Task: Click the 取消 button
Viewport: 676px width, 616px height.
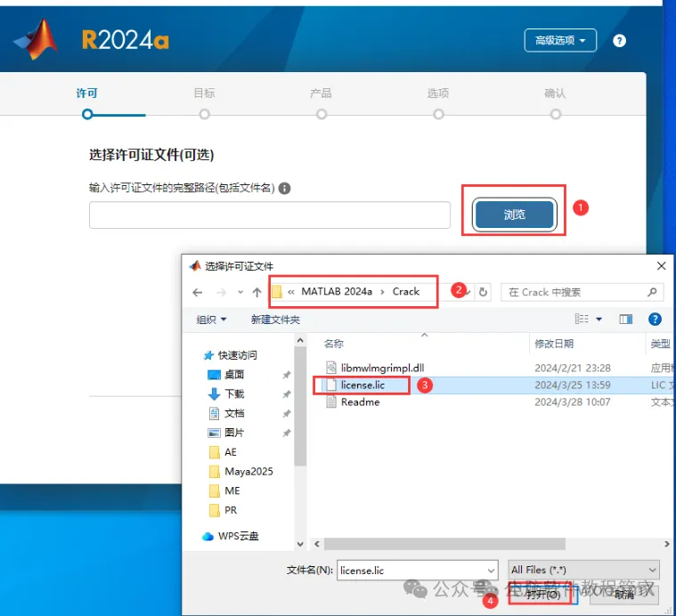Action: [623, 595]
